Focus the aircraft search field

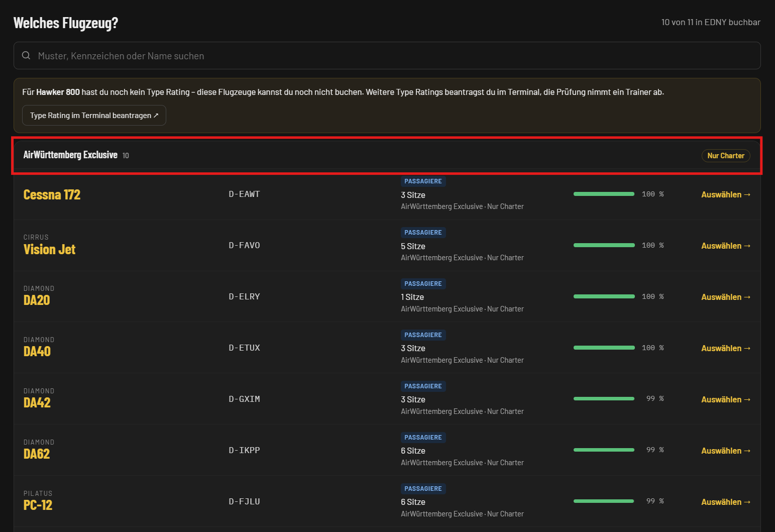pos(387,55)
